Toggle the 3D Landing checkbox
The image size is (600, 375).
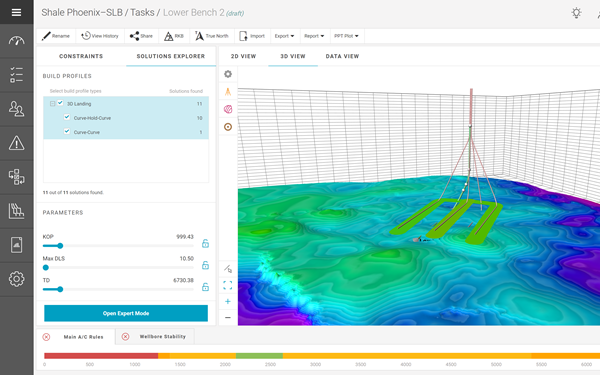point(60,103)
